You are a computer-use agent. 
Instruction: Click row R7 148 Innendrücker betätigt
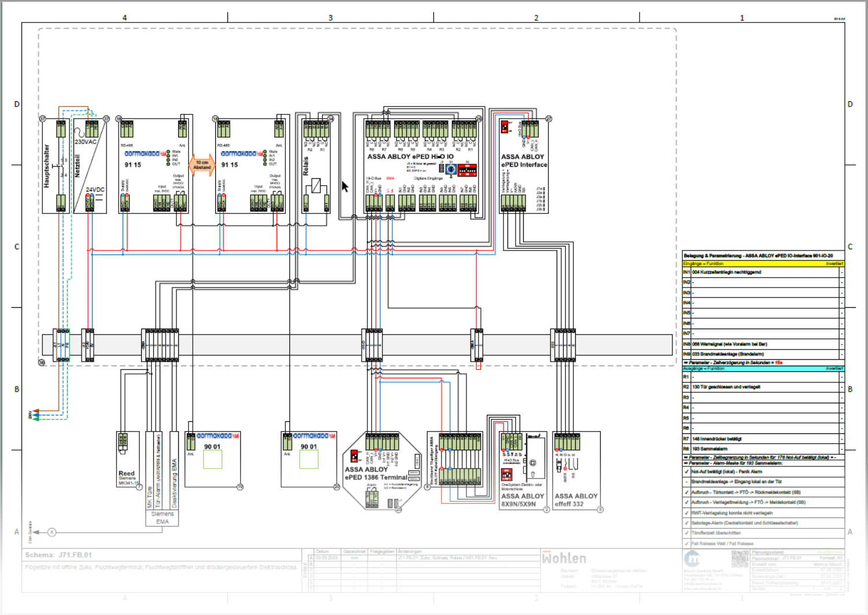pyautogui.click(x=763, y=439)
